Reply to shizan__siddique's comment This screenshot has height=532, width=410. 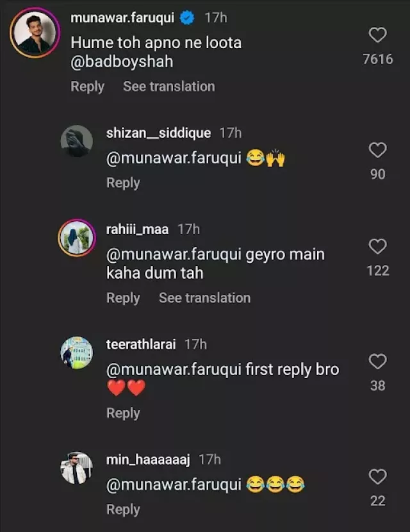click(x=123, y=183)
